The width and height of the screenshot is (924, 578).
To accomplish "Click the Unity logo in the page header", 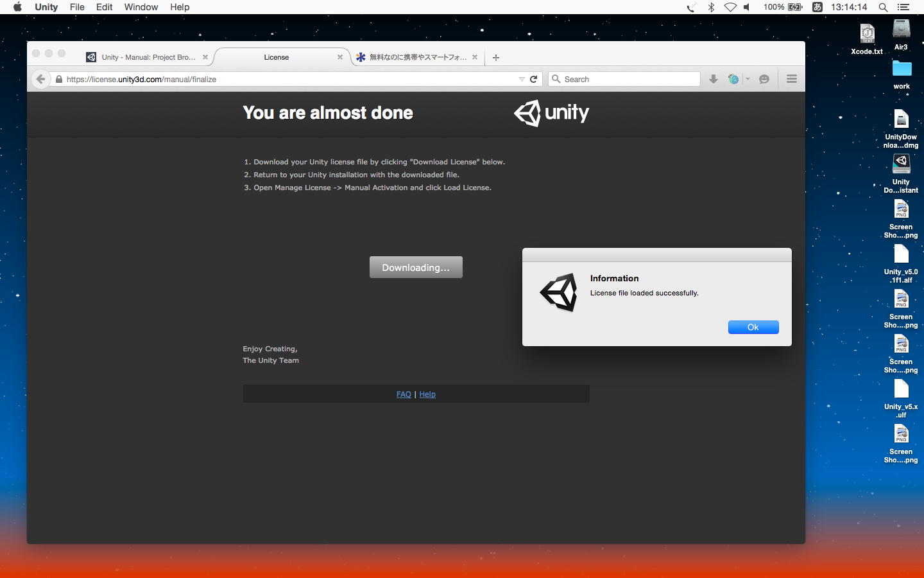I will [x=551, y=113].
